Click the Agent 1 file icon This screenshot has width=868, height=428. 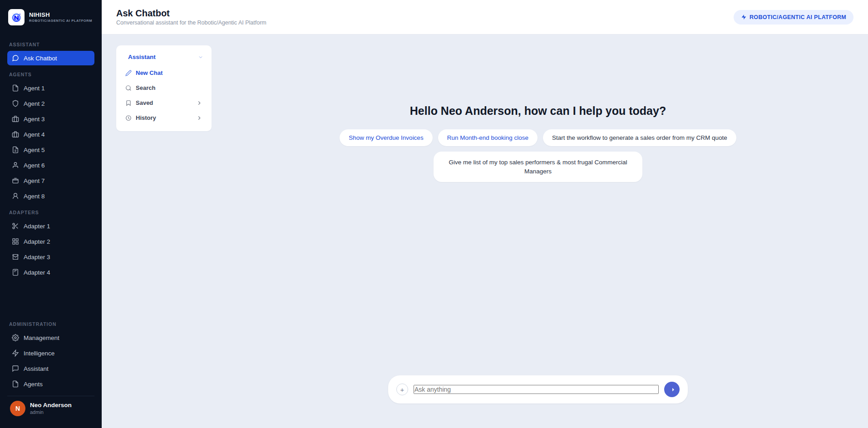(15, 88)
